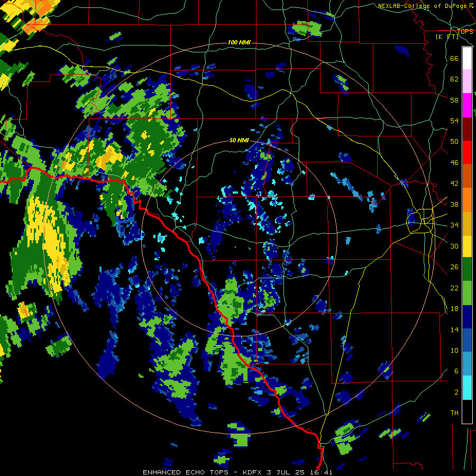Click the '14' legend value
The height and width of the screenshot is (476, 476).
point(454,329)
